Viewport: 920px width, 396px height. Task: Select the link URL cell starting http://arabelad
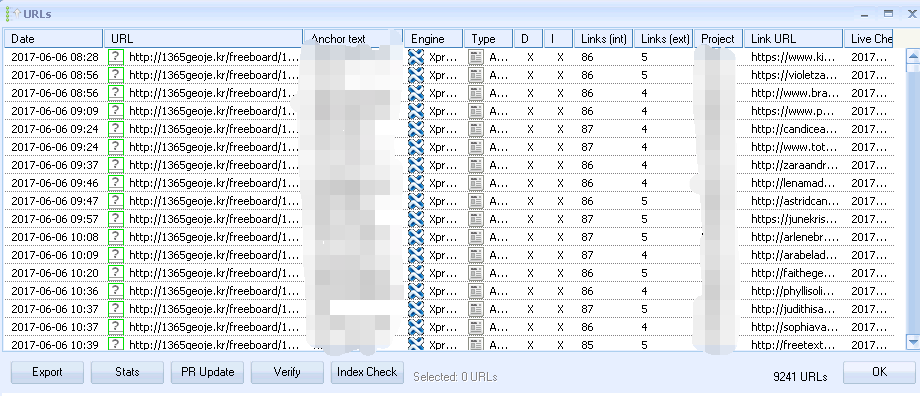[x=794, y=255]
